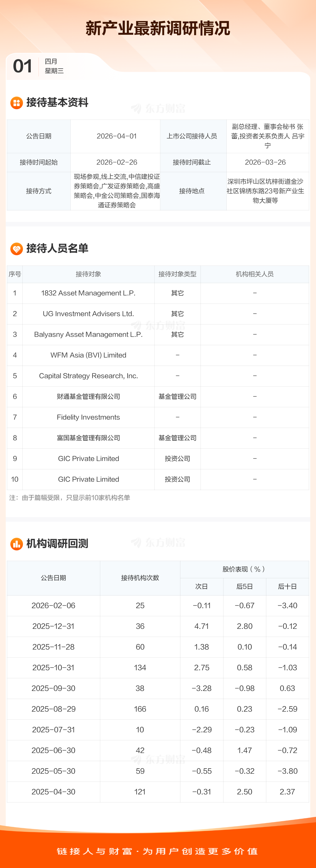Click the date 2025-11-28 row
The width and height of the screenshot is (316, 868).
coord(158,647)
